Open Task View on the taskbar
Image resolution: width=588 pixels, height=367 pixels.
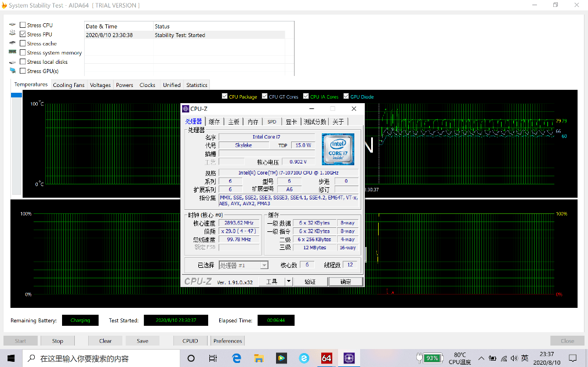(x=213, y=358)
